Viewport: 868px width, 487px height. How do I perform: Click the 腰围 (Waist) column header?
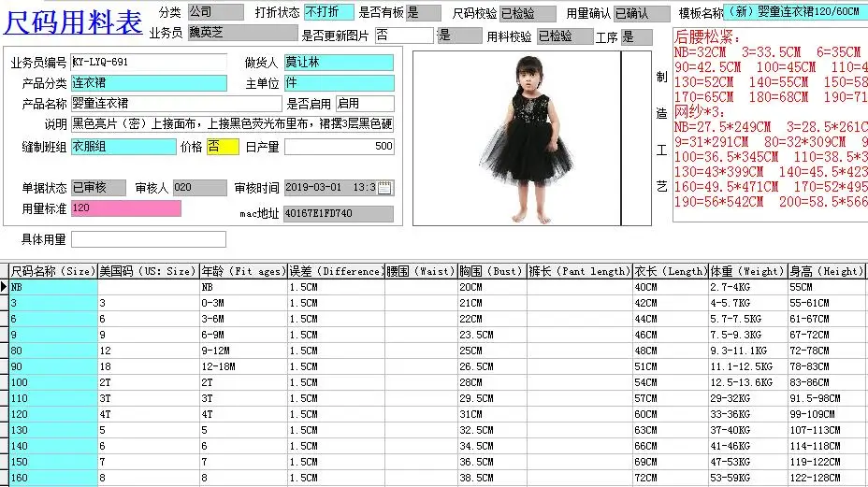[421, 271]
